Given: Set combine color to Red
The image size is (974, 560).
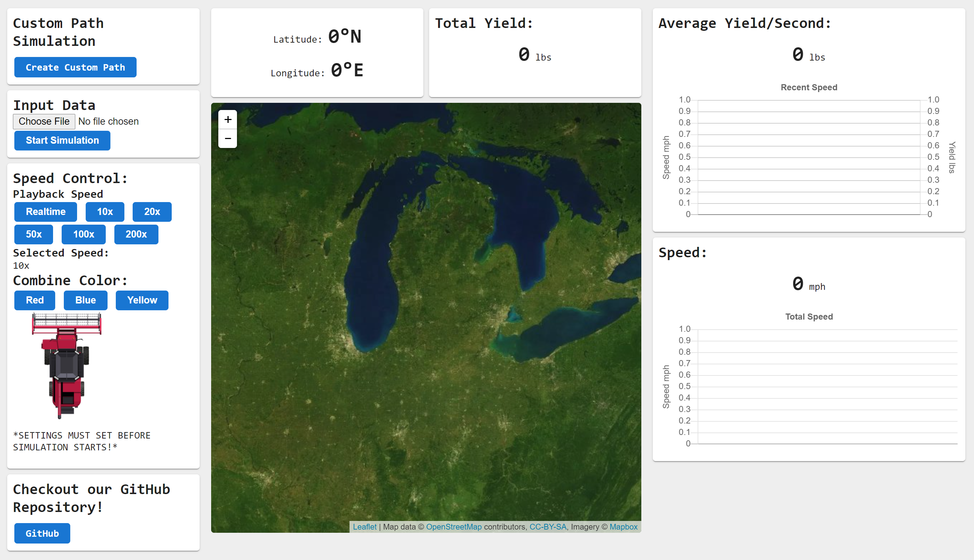Looking at the screenshot, I should 35,300.
